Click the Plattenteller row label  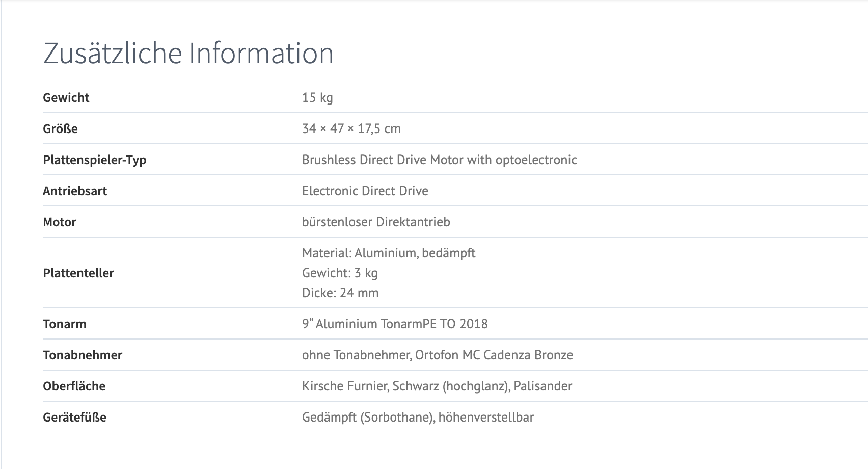point(78,273)
